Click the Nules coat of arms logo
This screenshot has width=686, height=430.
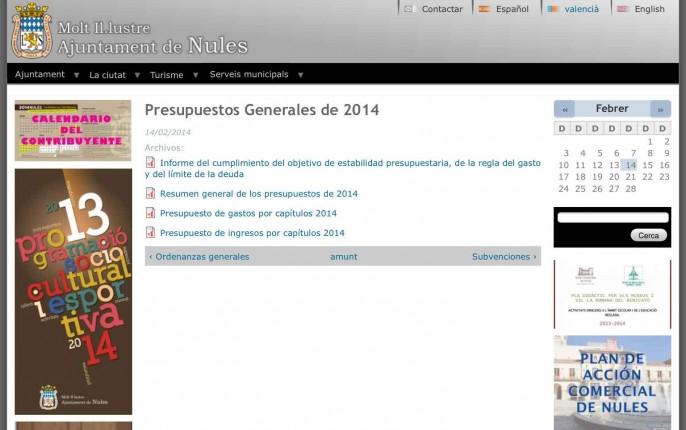[x=31, y=31]
